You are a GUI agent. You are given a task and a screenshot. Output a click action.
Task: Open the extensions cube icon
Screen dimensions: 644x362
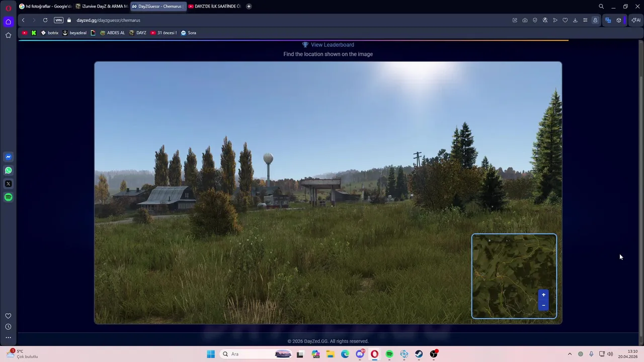[619, 20]
